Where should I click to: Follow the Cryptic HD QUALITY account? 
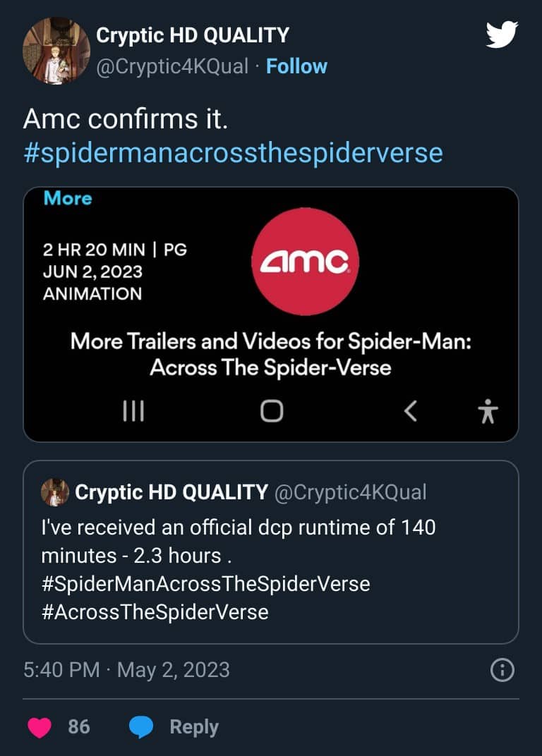pyautogui.click(x=296, y=66)
